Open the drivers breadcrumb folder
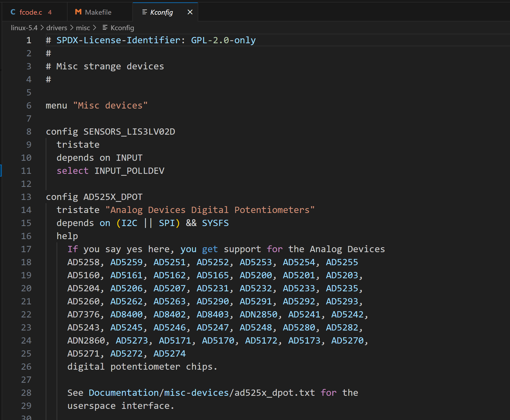510x420 pixels. pos(57,28)
